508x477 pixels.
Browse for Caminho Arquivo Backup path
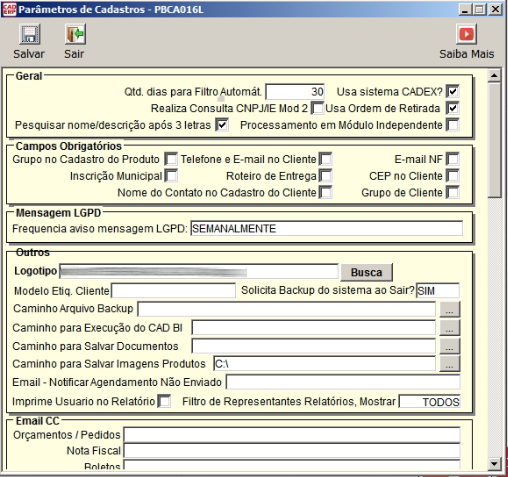(x=450, y=309)
